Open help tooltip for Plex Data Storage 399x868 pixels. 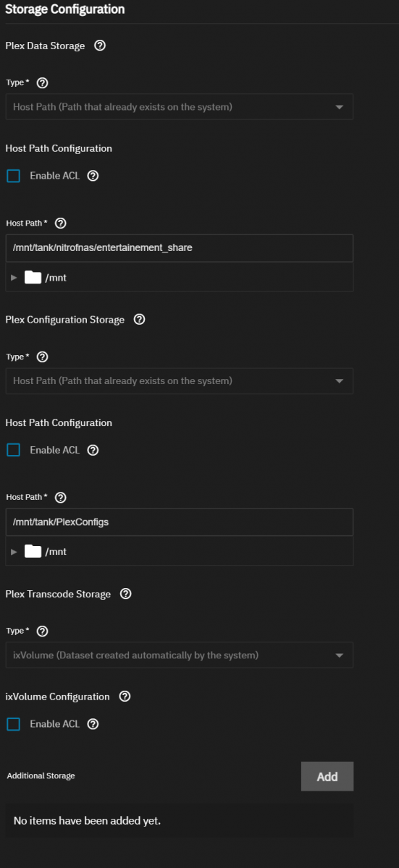pyautogui.click(x=100, y=46)
